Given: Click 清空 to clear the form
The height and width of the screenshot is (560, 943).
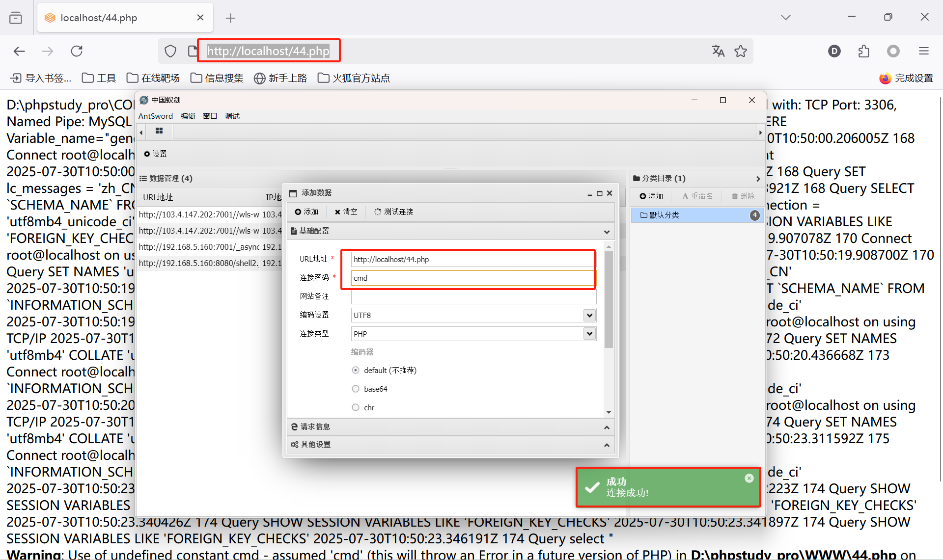Looking at the screenshot, I should pyautogui.click(x=346, y=212).
